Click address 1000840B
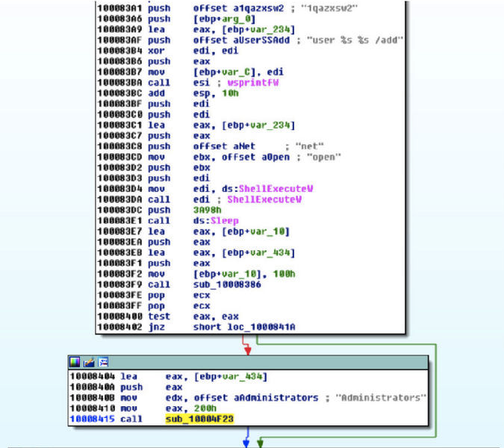Screen dimensions: 504x448 tap(92, 397)
